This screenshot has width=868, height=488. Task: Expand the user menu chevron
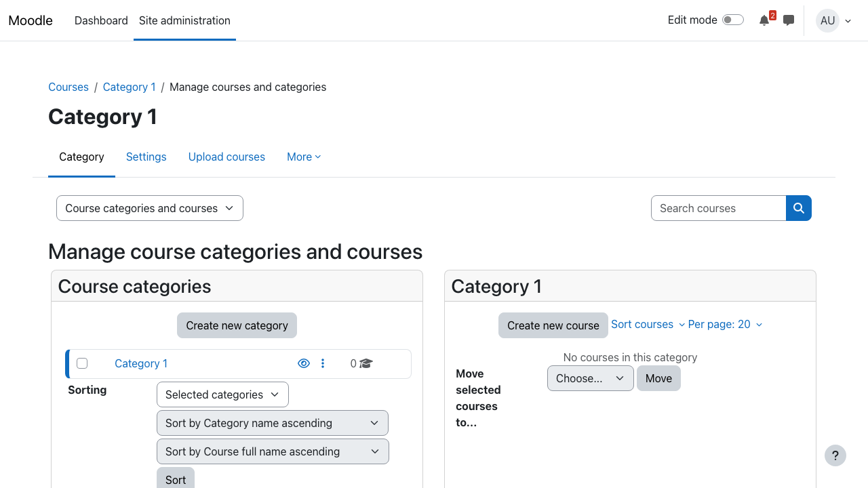point(848,21)
